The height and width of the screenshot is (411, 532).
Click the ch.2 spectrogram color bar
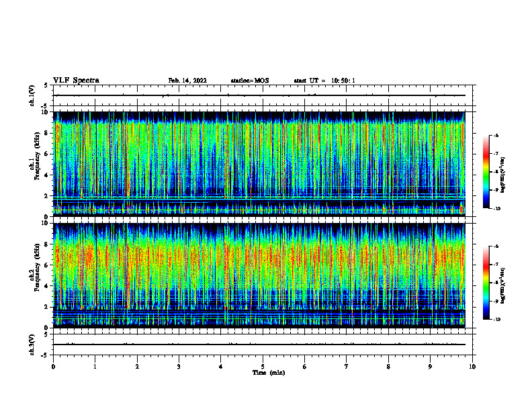(x=486, y=283)
